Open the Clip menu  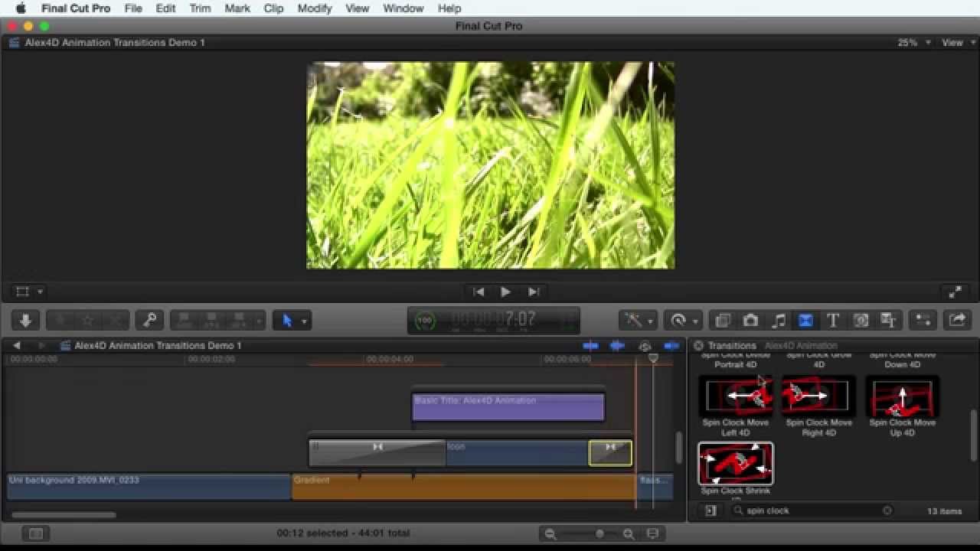(273, 8)
